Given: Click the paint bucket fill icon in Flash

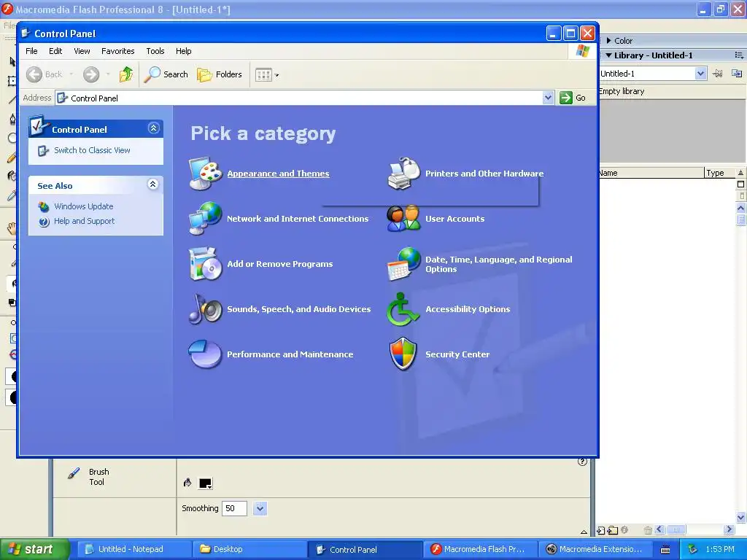Looking at the screenshot, I should (x=187, y=483).
